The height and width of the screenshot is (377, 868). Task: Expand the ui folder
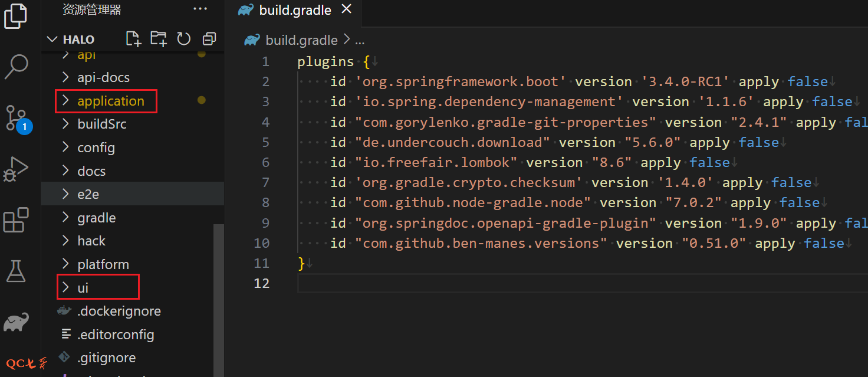point(83,288)
